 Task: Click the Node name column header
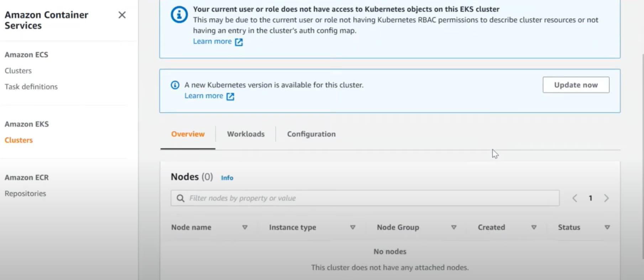[x=191, y=227]
